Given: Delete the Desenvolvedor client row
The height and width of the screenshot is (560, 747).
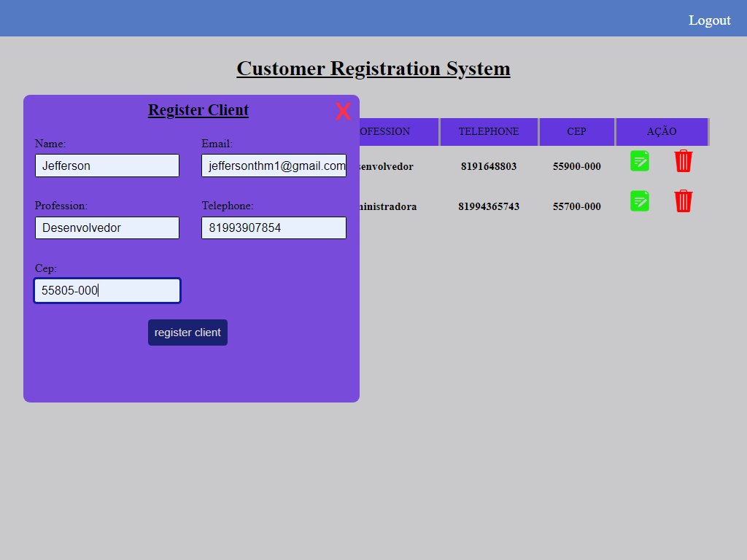Looking at the screenshot, I should [x=683, y=161].
